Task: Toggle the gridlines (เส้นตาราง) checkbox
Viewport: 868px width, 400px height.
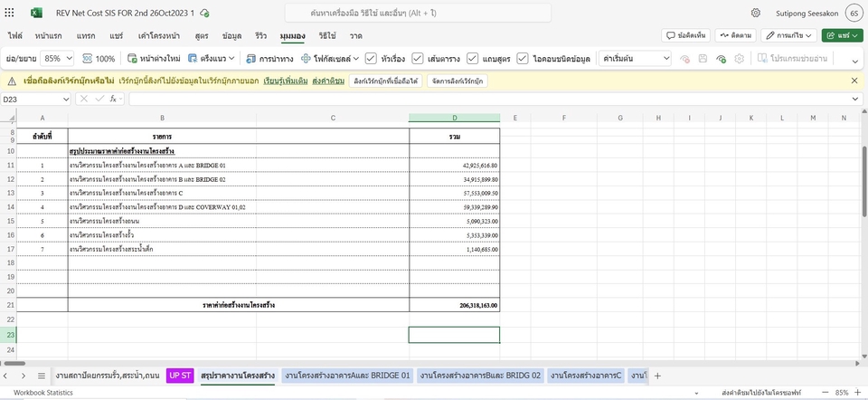Action: pos(418,58)
